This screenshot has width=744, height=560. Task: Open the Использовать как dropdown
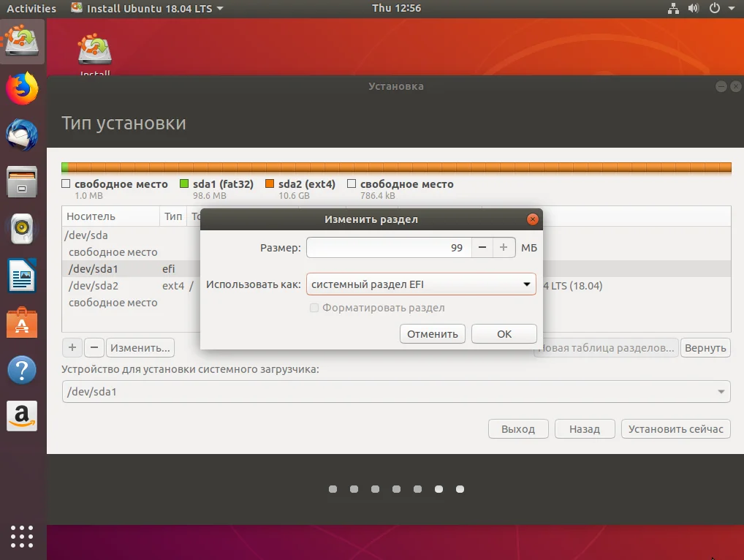click(x=421, y=284)
